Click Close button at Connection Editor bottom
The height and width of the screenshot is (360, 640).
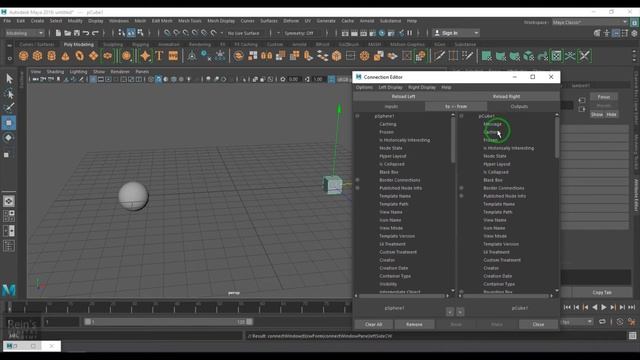(x=538, y=324)
